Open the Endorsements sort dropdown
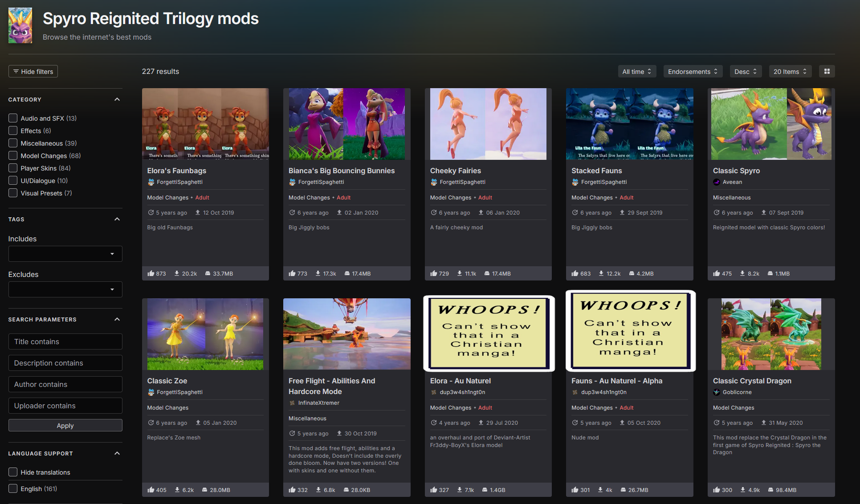 (x=693, y=71)
